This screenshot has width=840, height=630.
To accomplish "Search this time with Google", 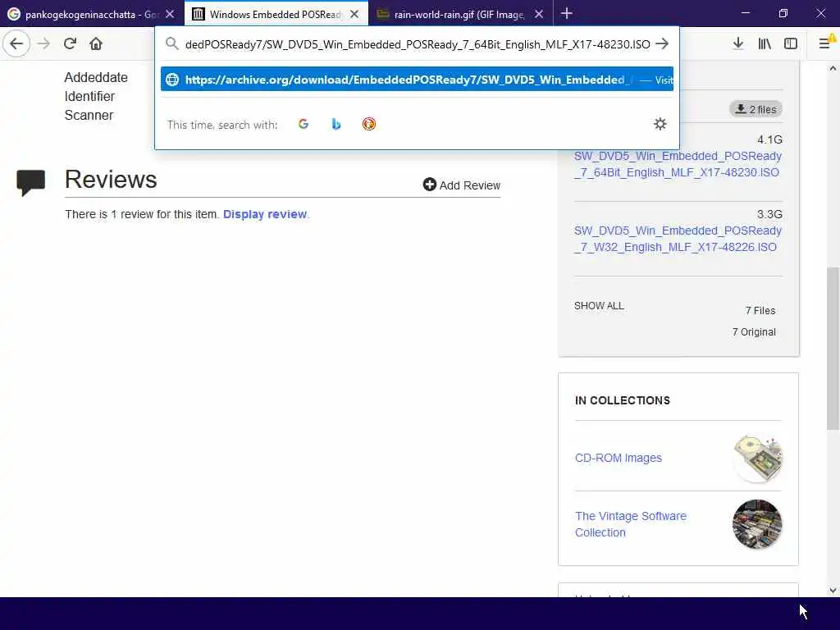I will pos(304,125).
